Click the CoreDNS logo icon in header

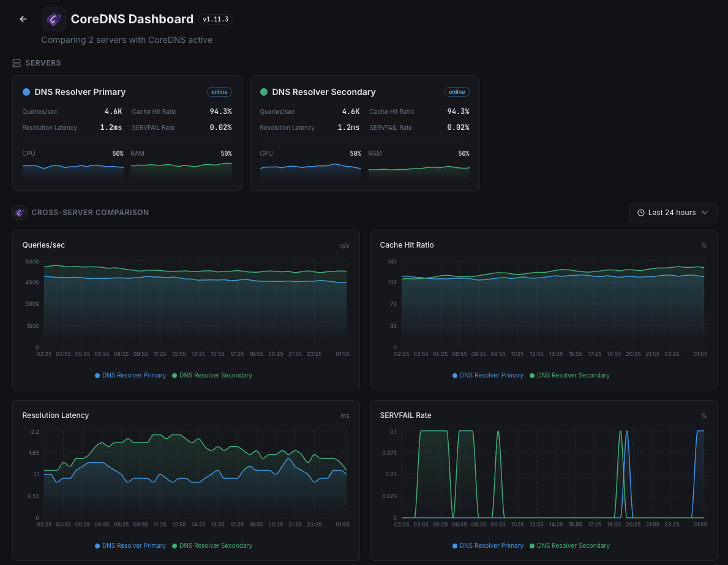pos(54,19)
